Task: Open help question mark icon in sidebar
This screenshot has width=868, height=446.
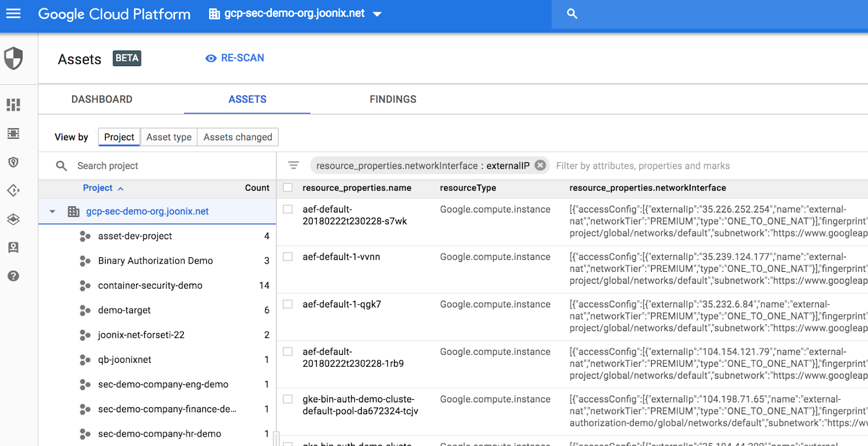Action: [14, 276]
